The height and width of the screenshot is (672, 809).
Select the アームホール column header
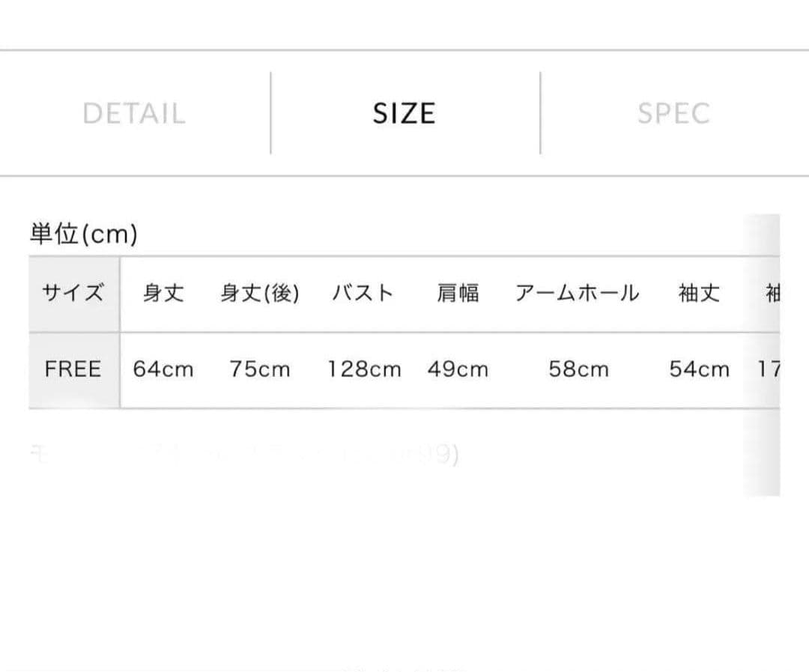(578, 293)
